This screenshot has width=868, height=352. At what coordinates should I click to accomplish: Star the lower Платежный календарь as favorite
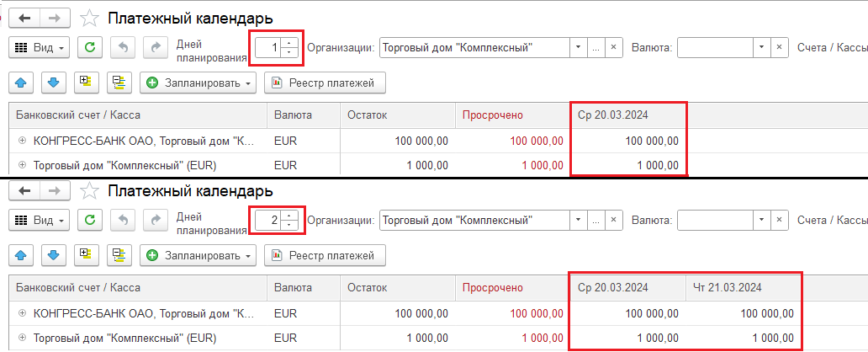pos(89,191)
